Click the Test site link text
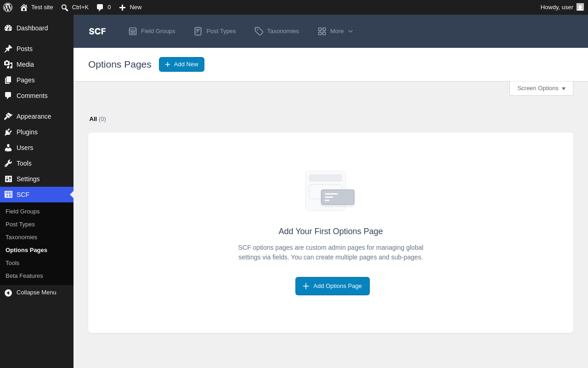Image resolution: width=588 pixels, height=368 pixels. tap(42, 7)
